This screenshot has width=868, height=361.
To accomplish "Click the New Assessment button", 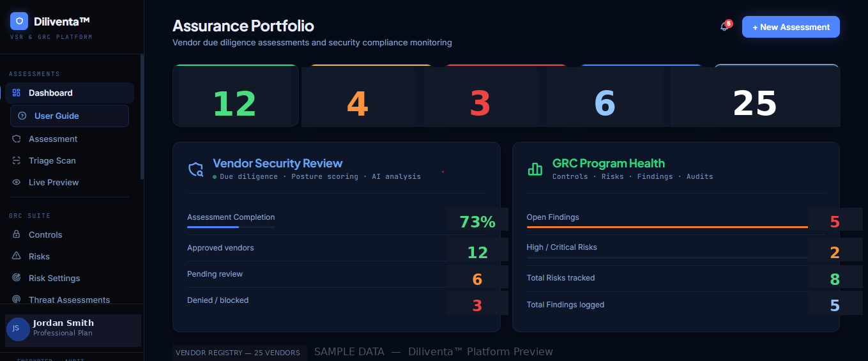I will coord(791,27).
